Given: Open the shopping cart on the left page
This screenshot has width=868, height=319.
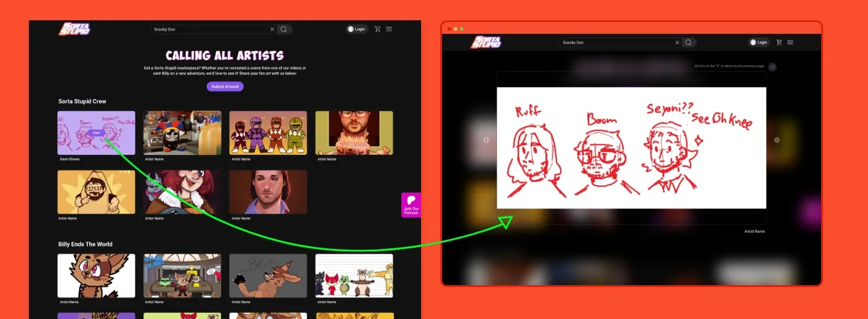Looking at the screenshot, I should tap(377, 29).
